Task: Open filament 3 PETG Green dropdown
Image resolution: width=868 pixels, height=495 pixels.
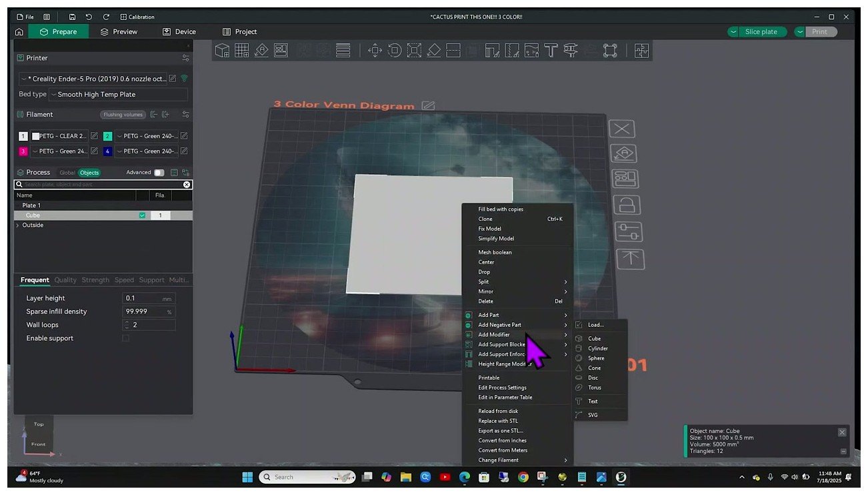Action: [59, 151]
